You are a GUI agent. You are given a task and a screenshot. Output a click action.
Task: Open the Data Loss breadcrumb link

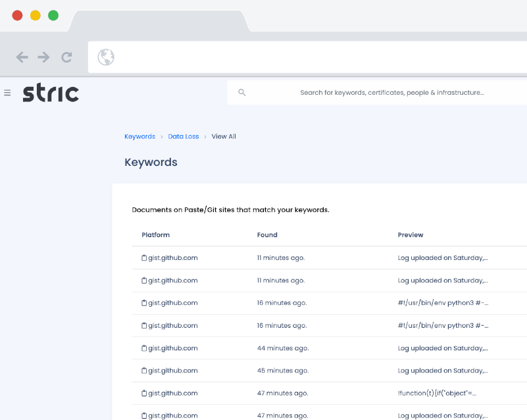click(x=183, y=137)
